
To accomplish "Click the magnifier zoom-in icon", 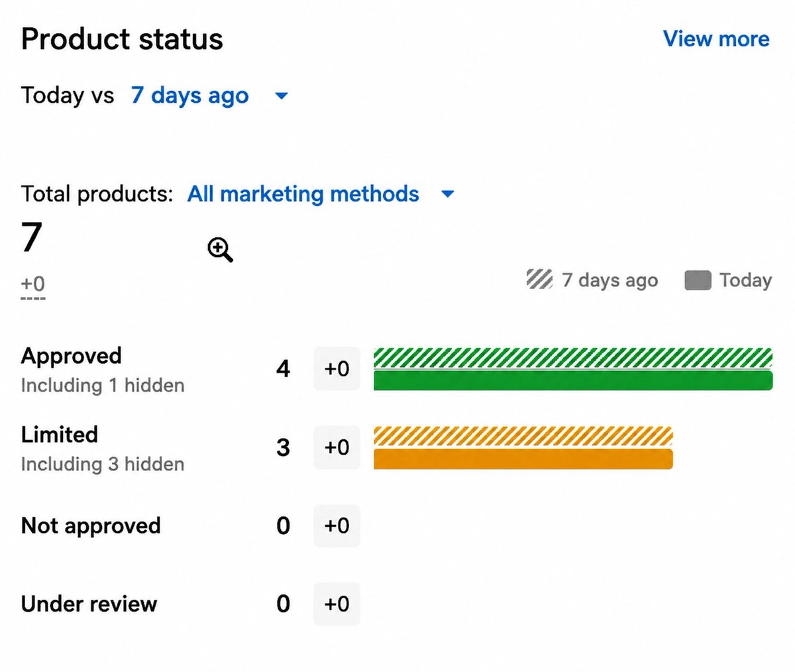I will click(220, 251).
